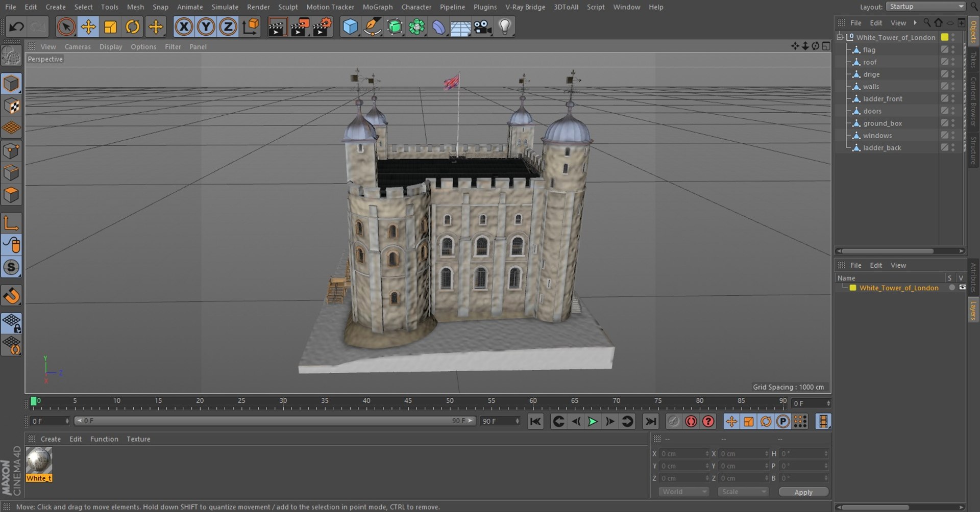Click the Undo arrow icon
The image size is (980, 512).
tap(16, 27)
